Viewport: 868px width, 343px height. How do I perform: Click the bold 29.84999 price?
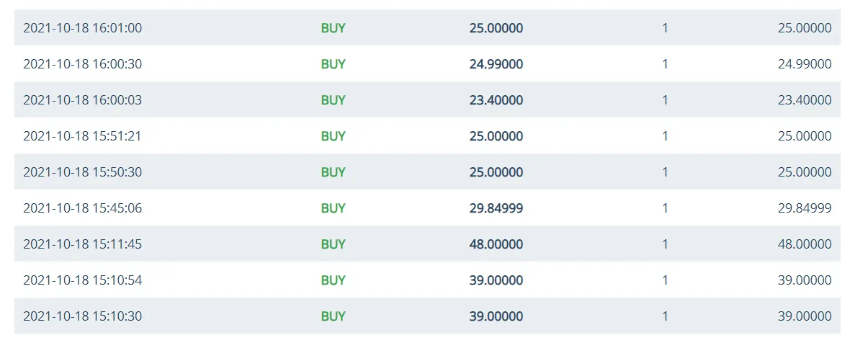click(x=496, y=208)
